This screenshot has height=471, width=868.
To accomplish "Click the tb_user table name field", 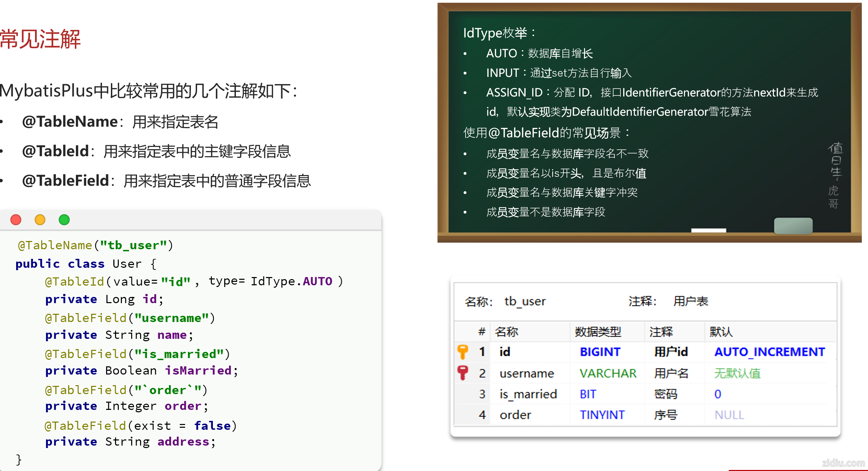I will (x=525, y=301).
